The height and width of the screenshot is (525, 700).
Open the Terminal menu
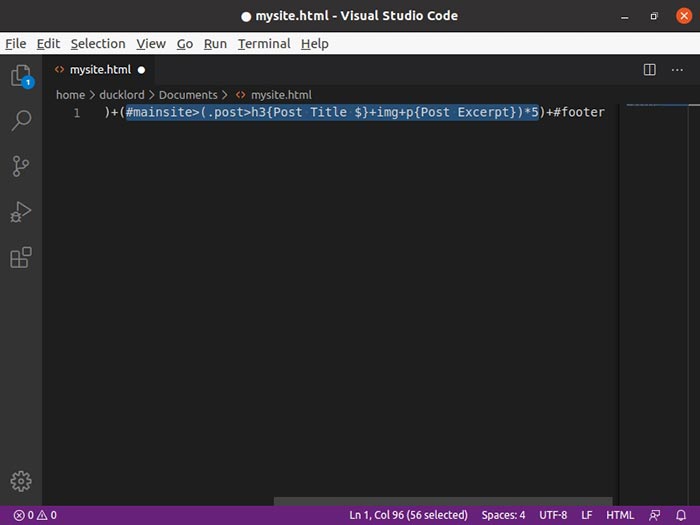pyautogui.click(x=264, y=44)
